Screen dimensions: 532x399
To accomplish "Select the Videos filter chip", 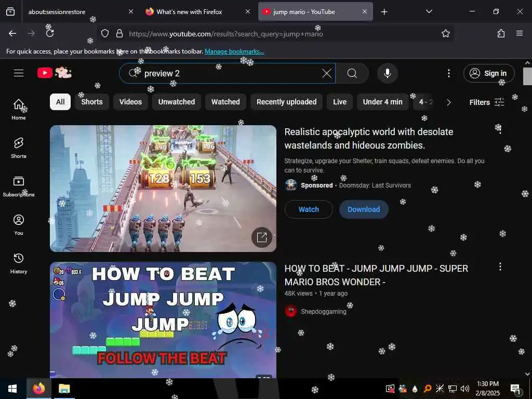I will (130, 102).
